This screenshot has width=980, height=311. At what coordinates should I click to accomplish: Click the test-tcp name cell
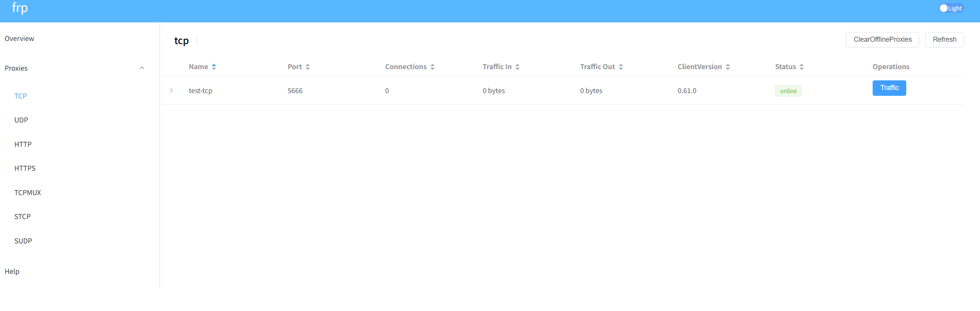point(200,90)
